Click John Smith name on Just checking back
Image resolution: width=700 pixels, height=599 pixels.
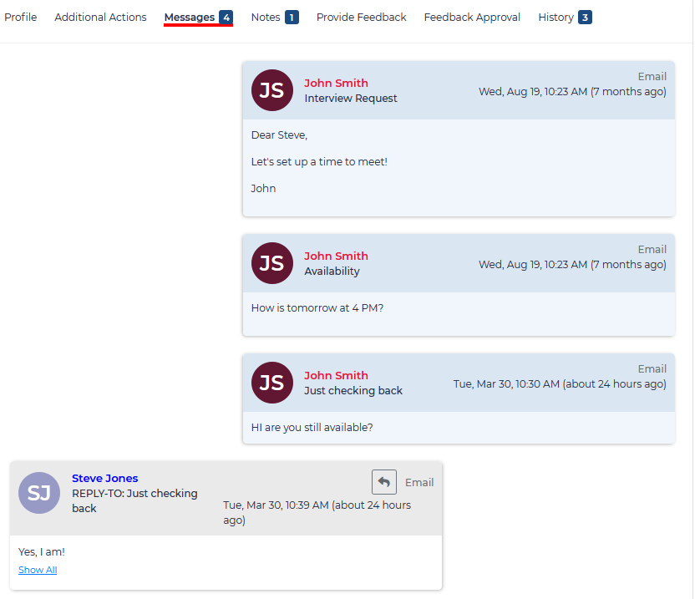point(336,375)
